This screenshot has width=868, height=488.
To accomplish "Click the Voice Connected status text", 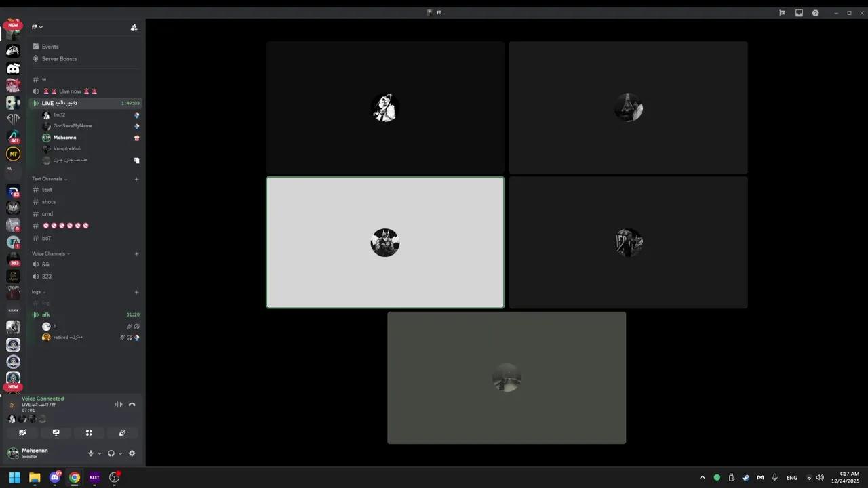I will coord(43,399).
